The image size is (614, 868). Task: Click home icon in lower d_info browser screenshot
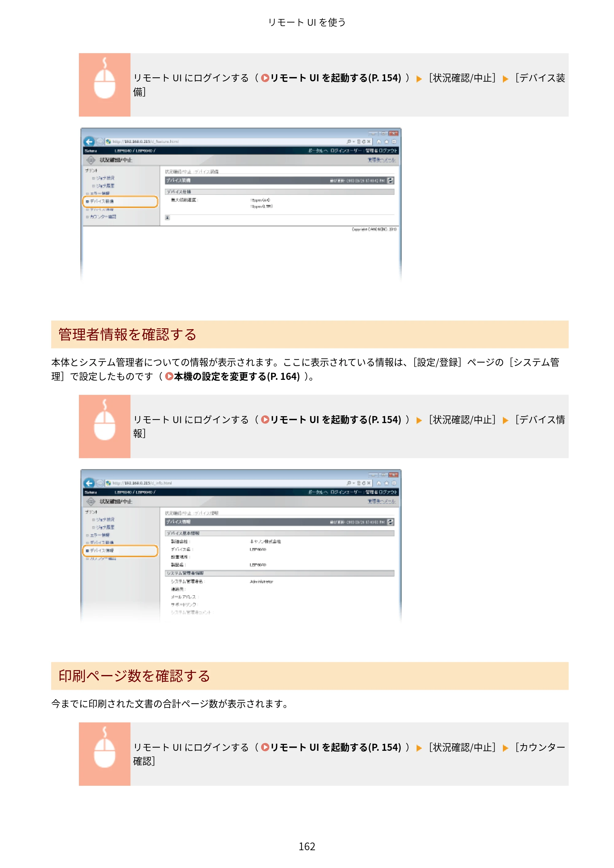pos(379,483)
